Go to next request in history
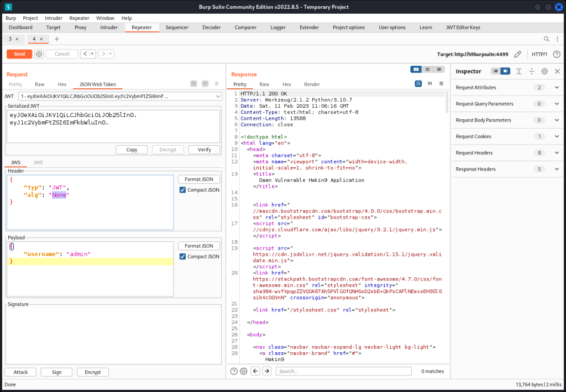Viewport: 566px width, 392px height. point(103,54)
